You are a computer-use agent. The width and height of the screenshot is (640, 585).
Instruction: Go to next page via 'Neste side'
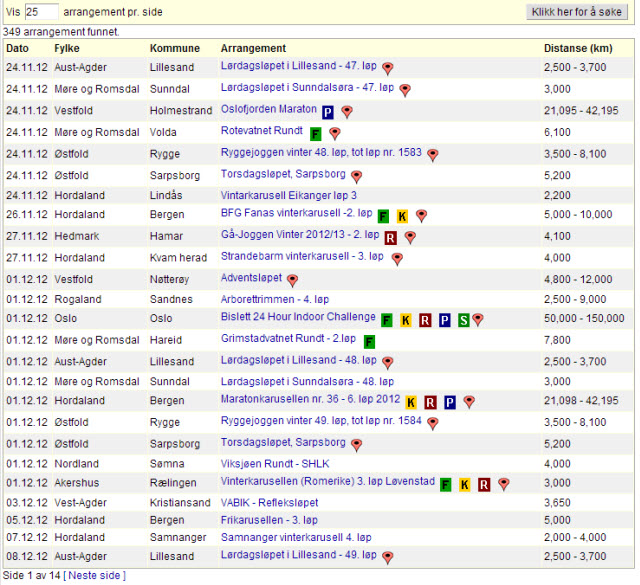[x=94, y=576]
